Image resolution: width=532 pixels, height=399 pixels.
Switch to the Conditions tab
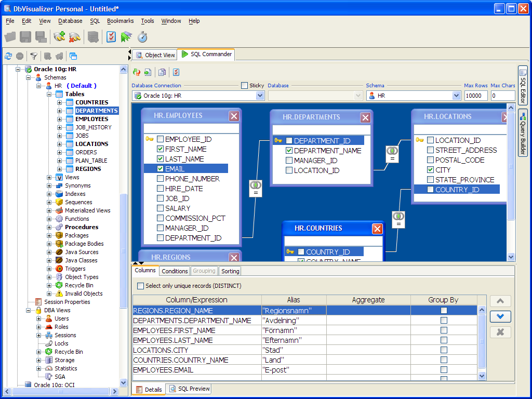pyautogui.click(x=175, y=271)
